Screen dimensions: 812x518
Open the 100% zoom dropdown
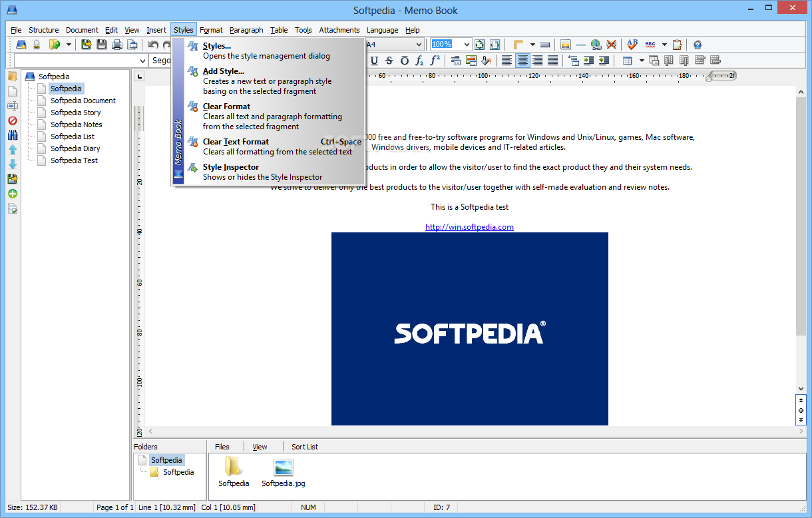(x=466, y=45)
